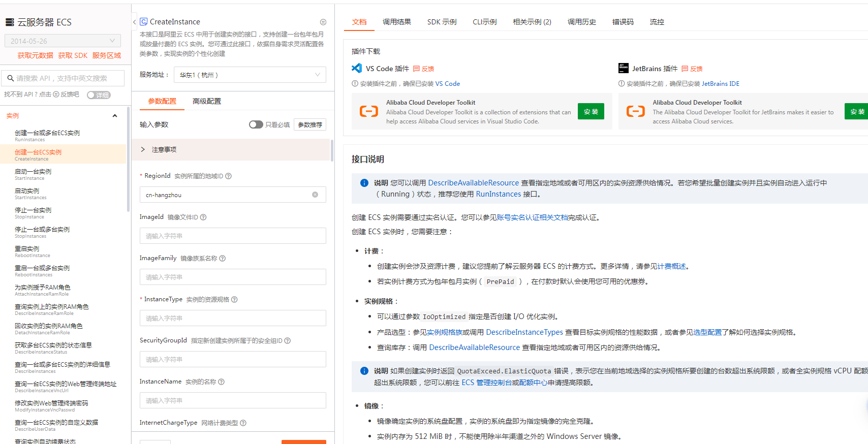This screenshot has height=444, width=868.
Task: Click the ImageId input field
Action: pos(233,236)
